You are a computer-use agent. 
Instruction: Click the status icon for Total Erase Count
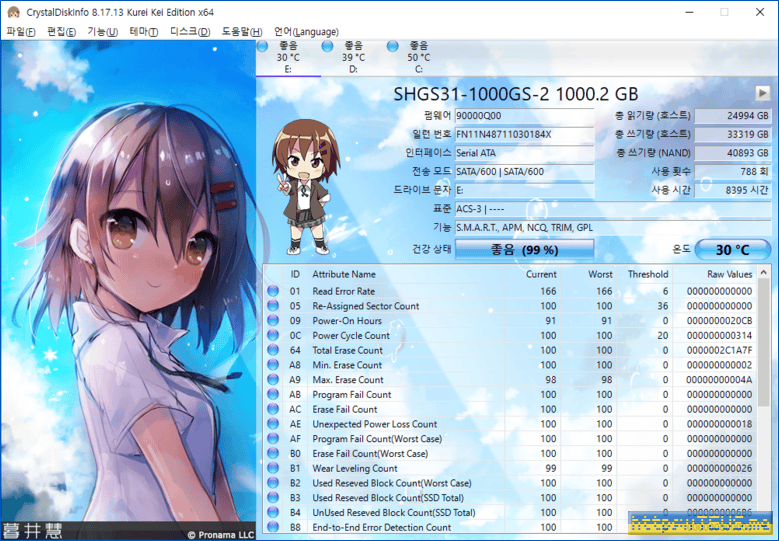(x=273, y=350)
